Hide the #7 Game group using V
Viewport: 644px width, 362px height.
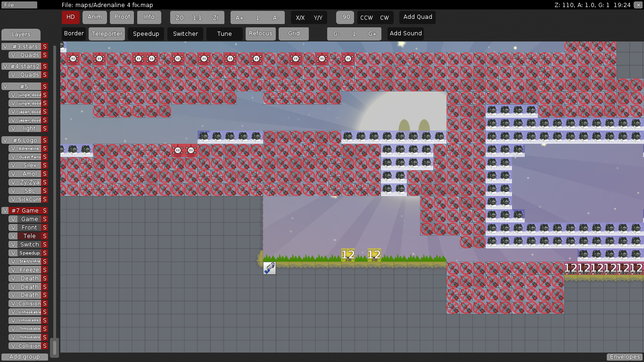5,211
